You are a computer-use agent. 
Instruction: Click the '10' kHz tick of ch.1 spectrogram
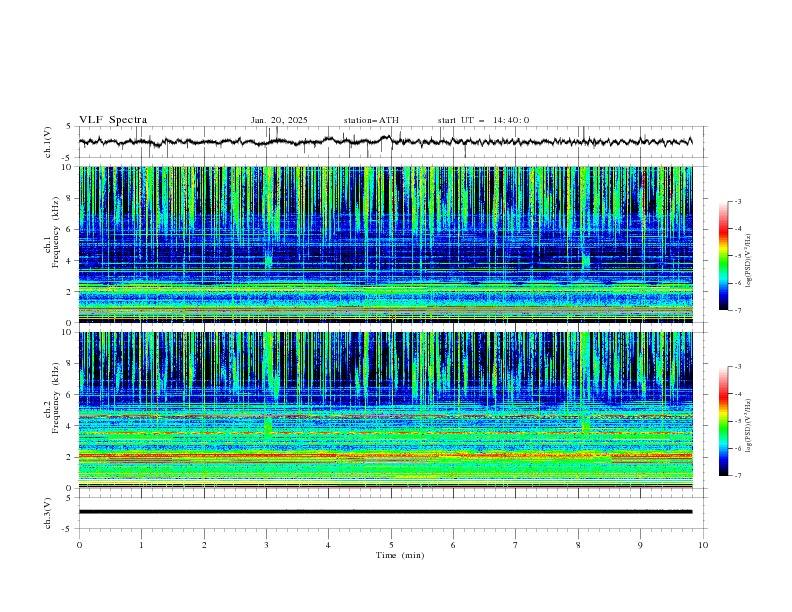(69, 167)
